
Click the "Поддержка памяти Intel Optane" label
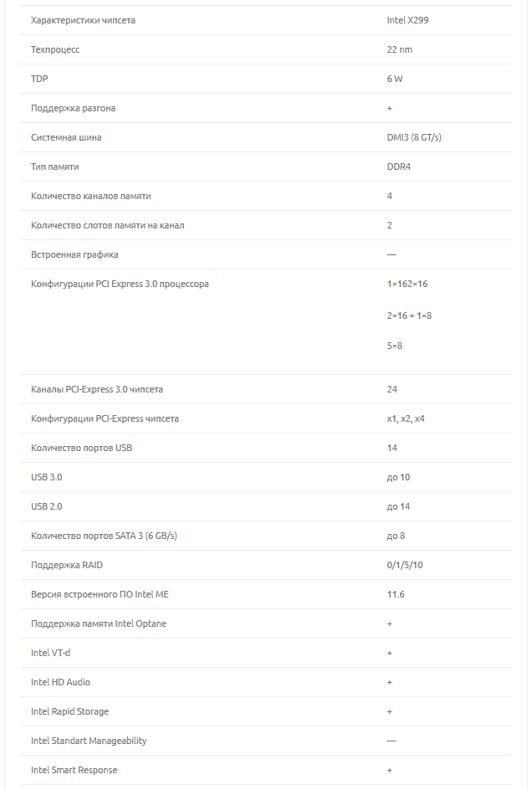99,623
